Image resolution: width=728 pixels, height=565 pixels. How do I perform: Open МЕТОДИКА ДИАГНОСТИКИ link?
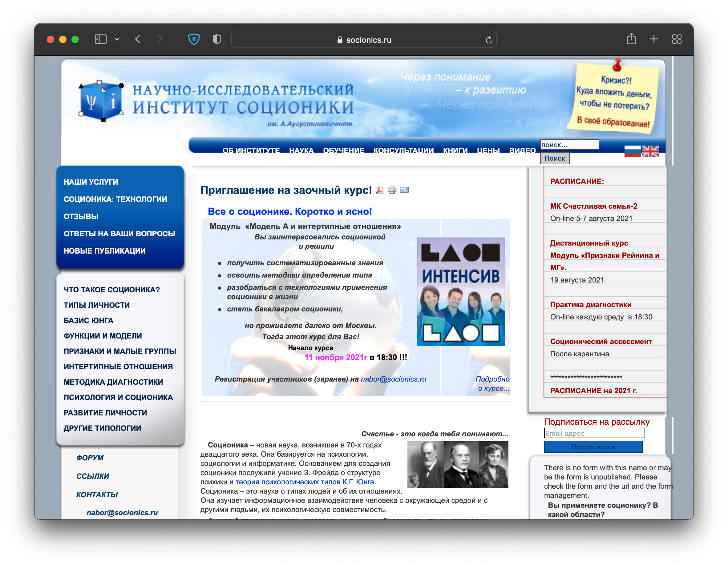click(113, 382)
